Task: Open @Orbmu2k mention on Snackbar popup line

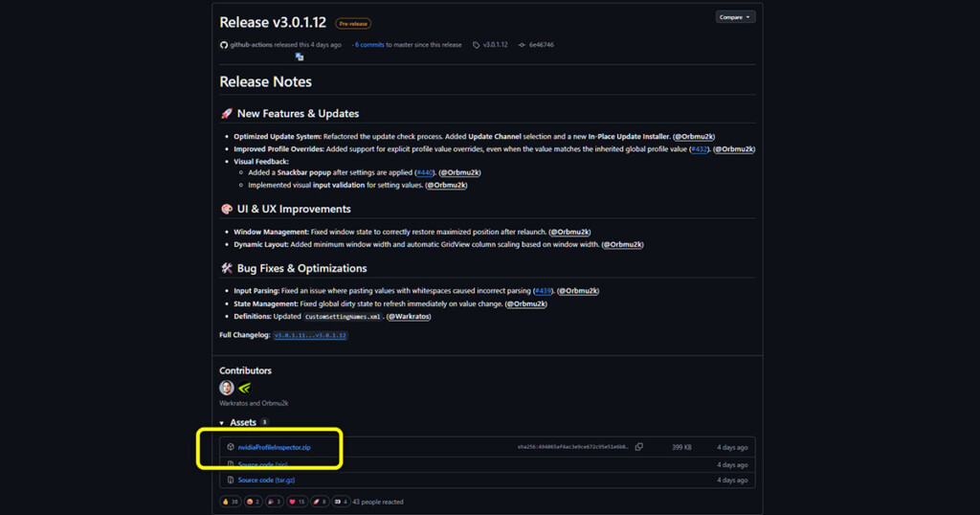Action: (x=459, y=172)
